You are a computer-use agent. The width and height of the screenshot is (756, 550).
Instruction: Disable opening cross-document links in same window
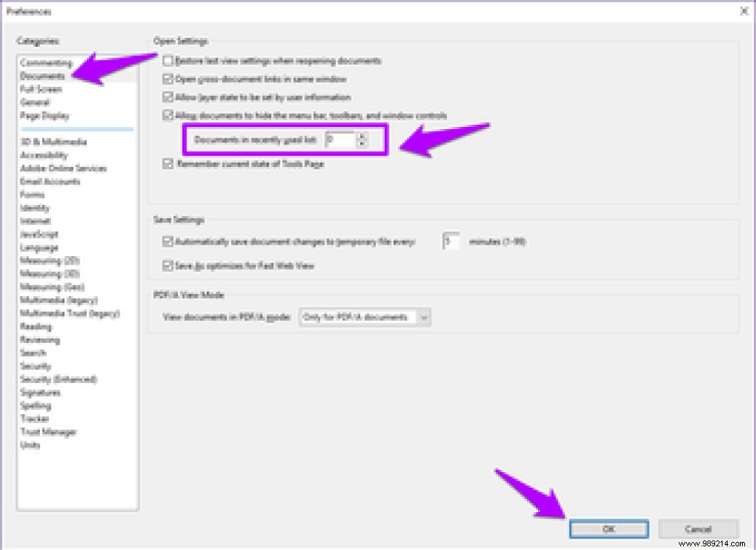pos(167,80)
